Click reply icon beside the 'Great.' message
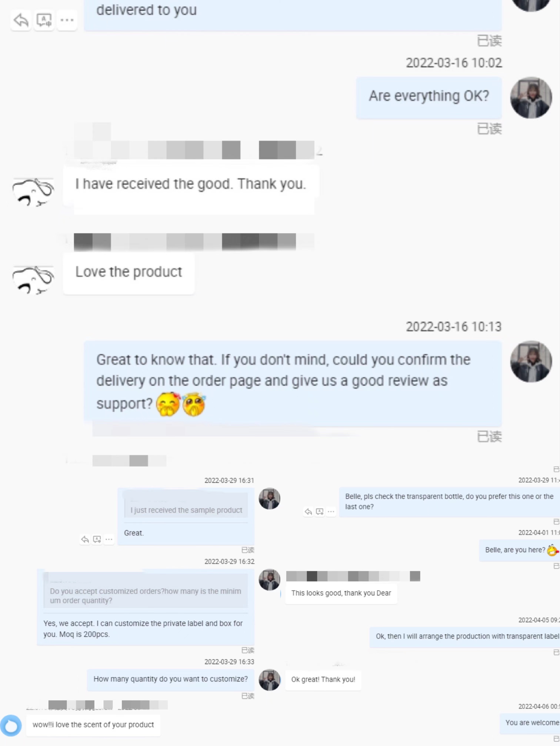Viewport: 560px width, 746px height. [85, 540]
